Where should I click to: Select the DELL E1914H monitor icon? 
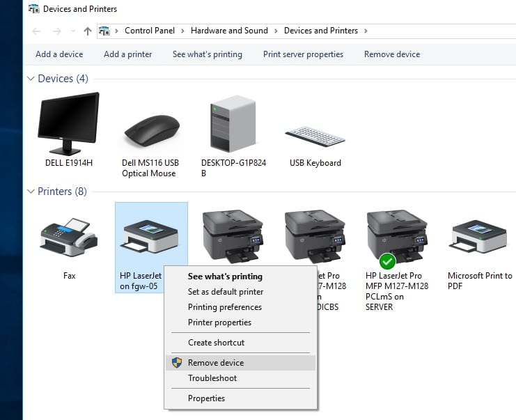pyautogui.click(x=68, y=124)
